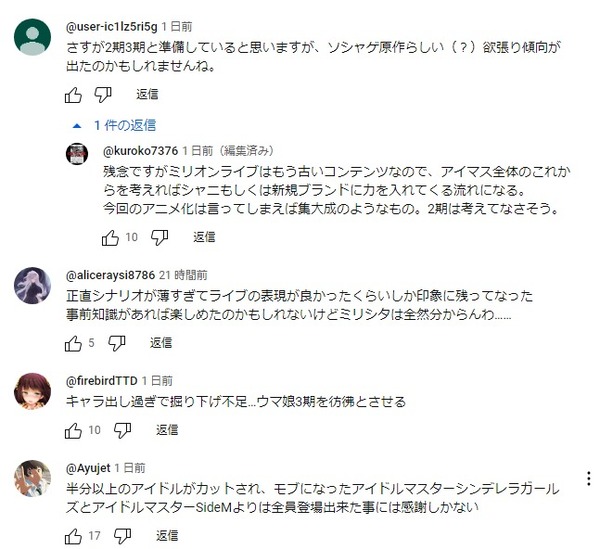Collapse the 1件の返信 replies thread
The width and height of the screenshot is (600, 549).
114,125
